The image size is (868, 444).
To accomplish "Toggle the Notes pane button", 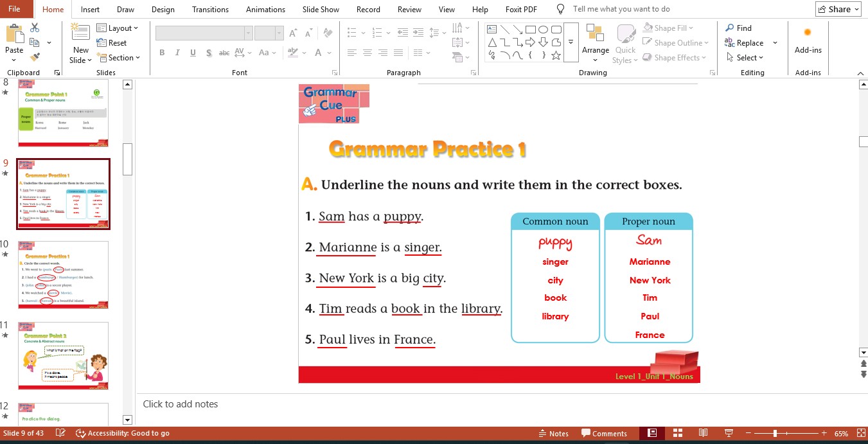I will [553, 433].
